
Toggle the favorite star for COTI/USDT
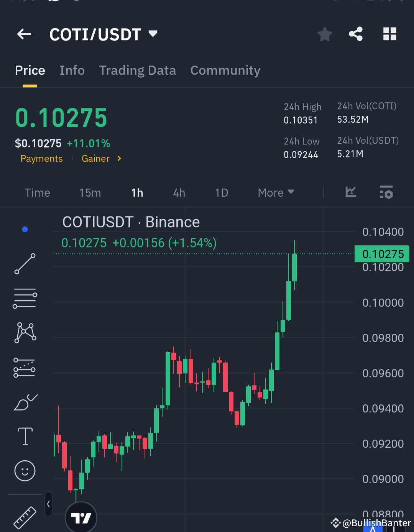coord(325,34)
